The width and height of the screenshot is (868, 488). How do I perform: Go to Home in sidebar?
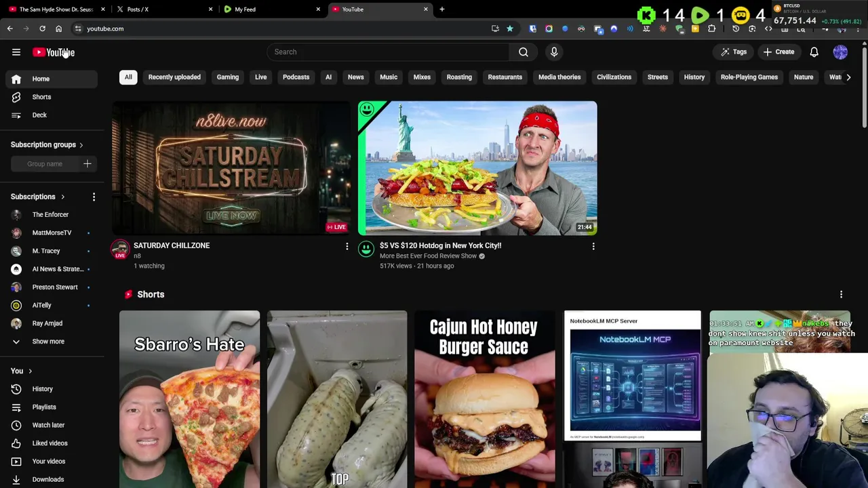(52, 79)
